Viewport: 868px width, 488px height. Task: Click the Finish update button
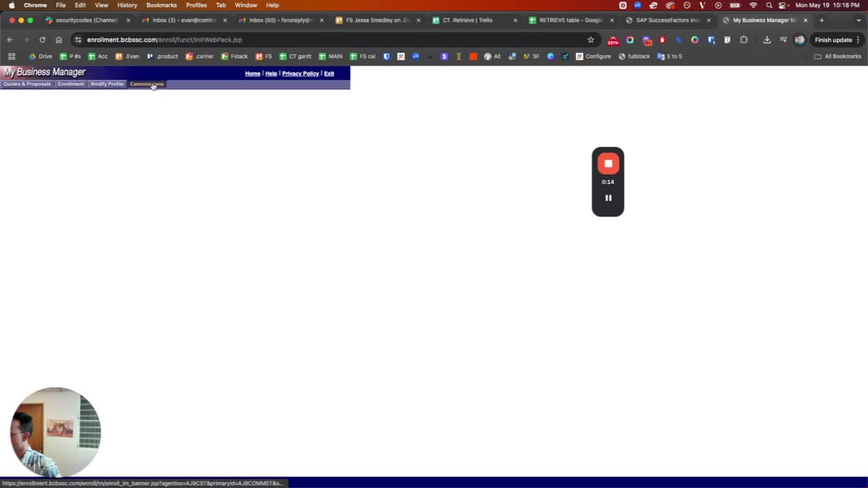click(x=837, y=40)
